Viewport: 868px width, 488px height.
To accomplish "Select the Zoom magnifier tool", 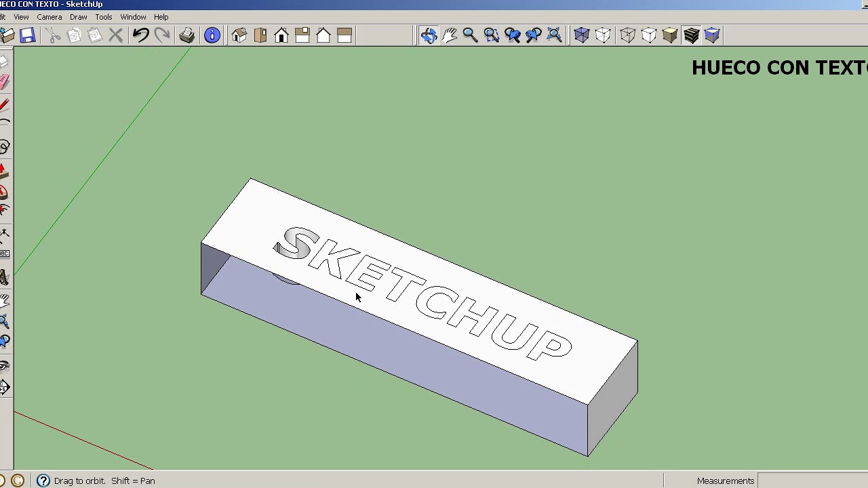I will pyautogui.click(x=470, y=35).
